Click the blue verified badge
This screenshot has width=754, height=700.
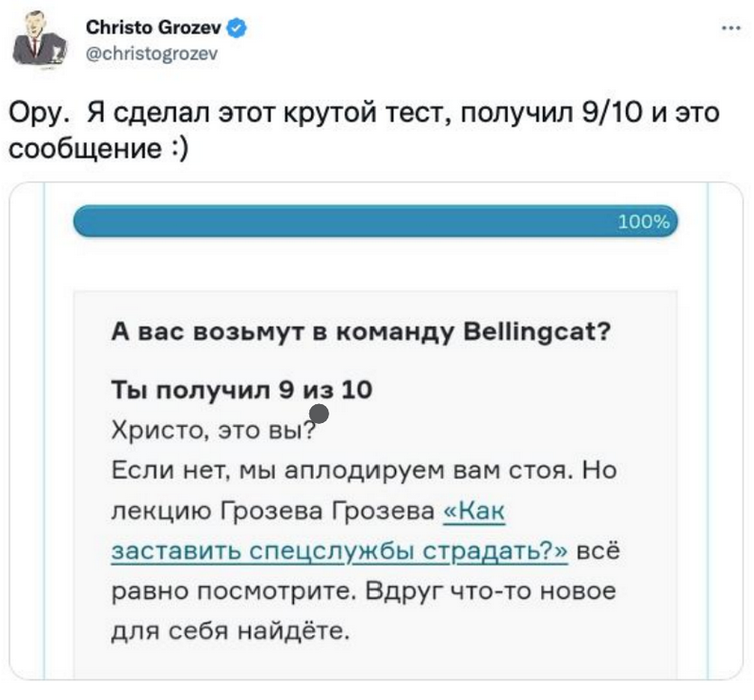pyautogui.click(x=231, y=29)
